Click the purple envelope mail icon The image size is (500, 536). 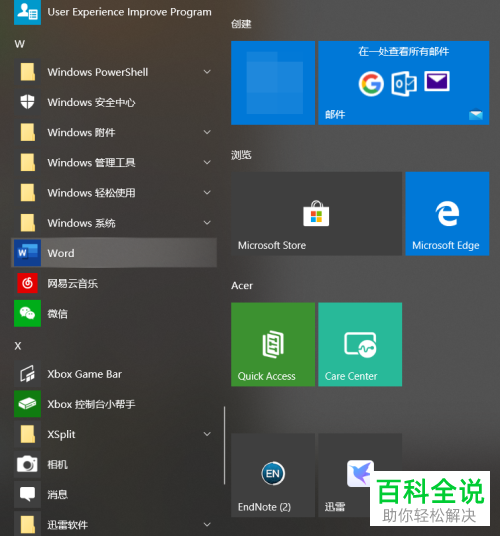point(437,81)
